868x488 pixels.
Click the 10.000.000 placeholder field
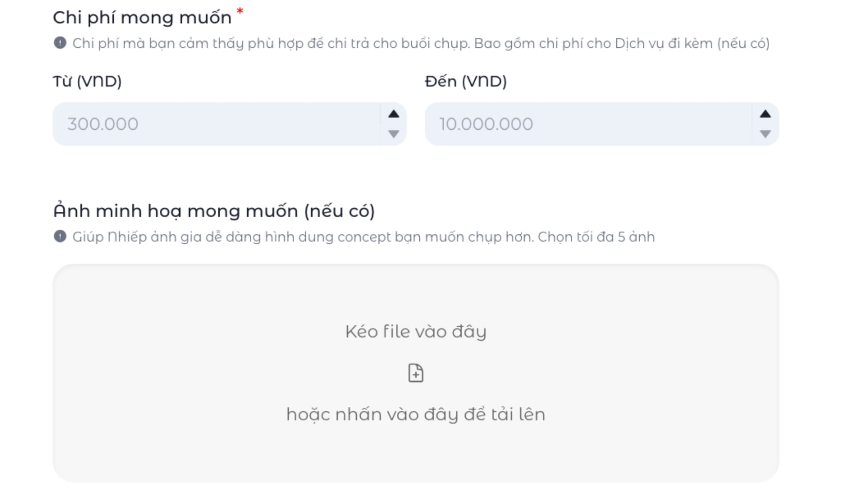[586, 124]
